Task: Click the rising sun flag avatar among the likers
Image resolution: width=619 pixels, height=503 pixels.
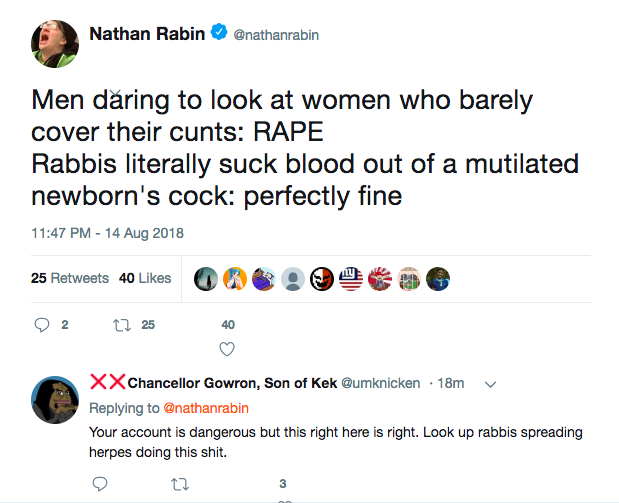Action: (380, 279)
